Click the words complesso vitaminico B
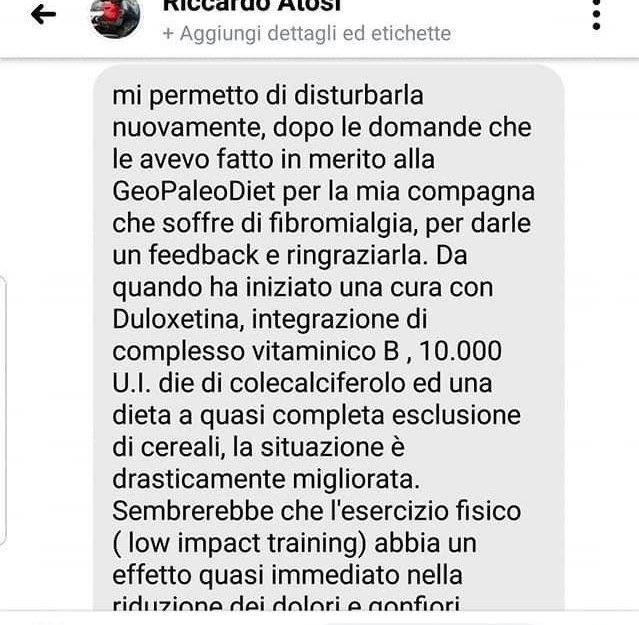 [256, 352]
